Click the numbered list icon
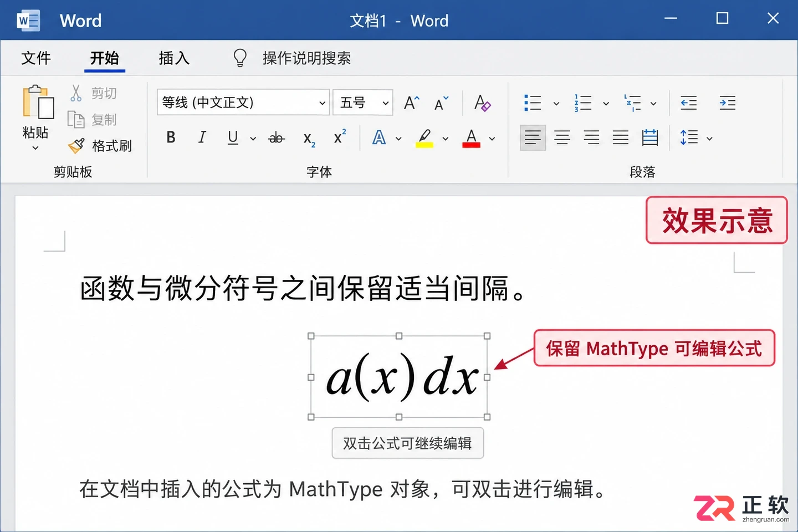Image resolution: width=798 pixels, height=532 pixels. pyautogui.click(x=582, y=103)
